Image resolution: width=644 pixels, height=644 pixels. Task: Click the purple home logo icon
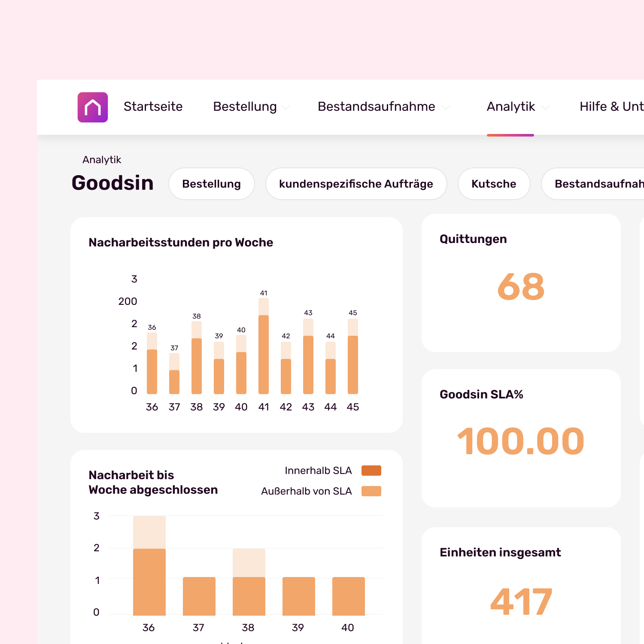click(x=92, y=107)
